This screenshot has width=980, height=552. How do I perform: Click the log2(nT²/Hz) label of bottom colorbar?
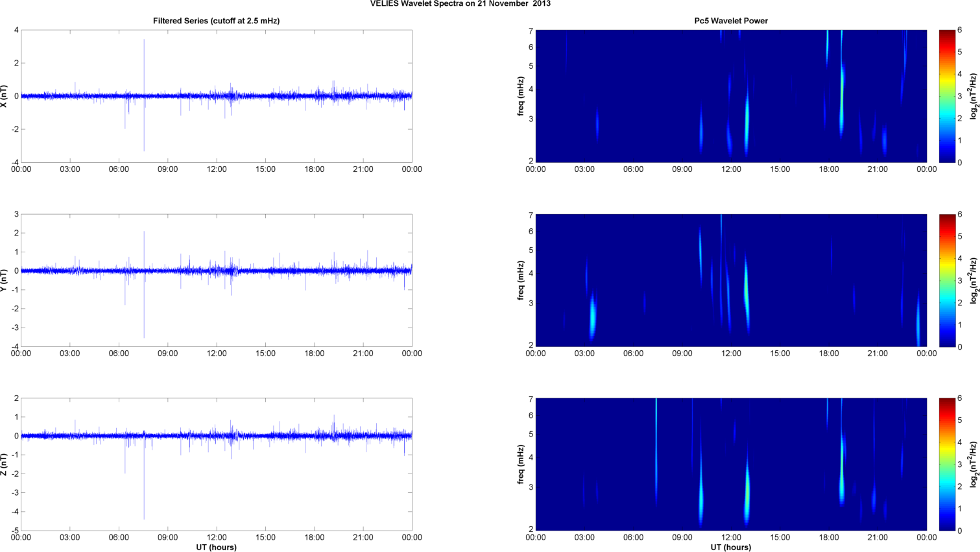tap(974, 464)
